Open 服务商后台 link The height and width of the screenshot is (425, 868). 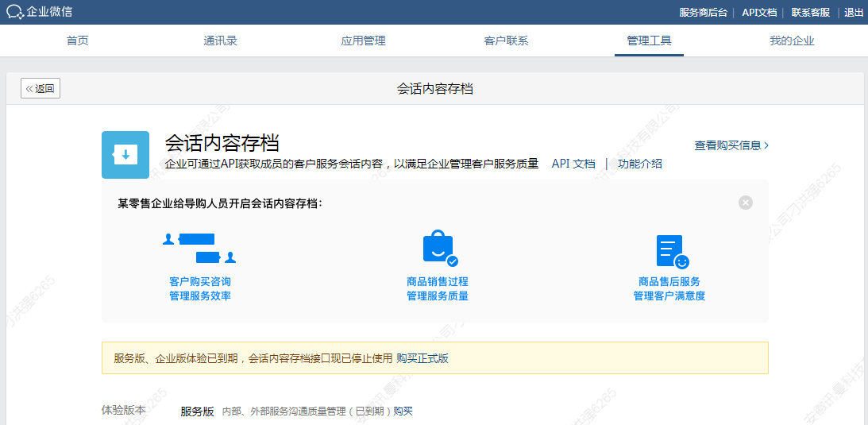(x=703, y=13)
